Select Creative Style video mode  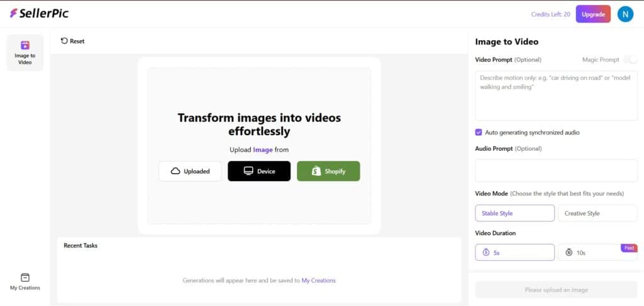[x=597, y=213]
